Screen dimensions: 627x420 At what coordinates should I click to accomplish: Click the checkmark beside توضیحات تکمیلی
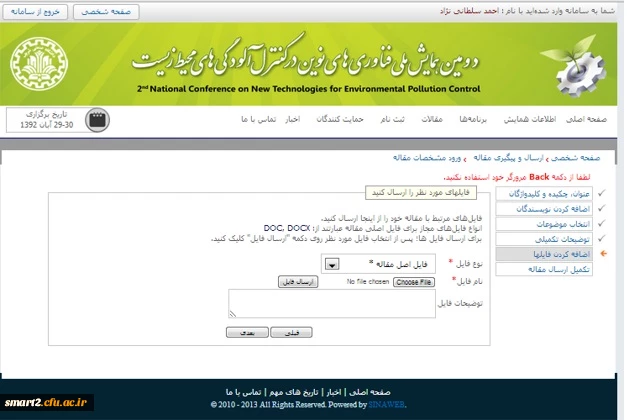coord(603,239)
